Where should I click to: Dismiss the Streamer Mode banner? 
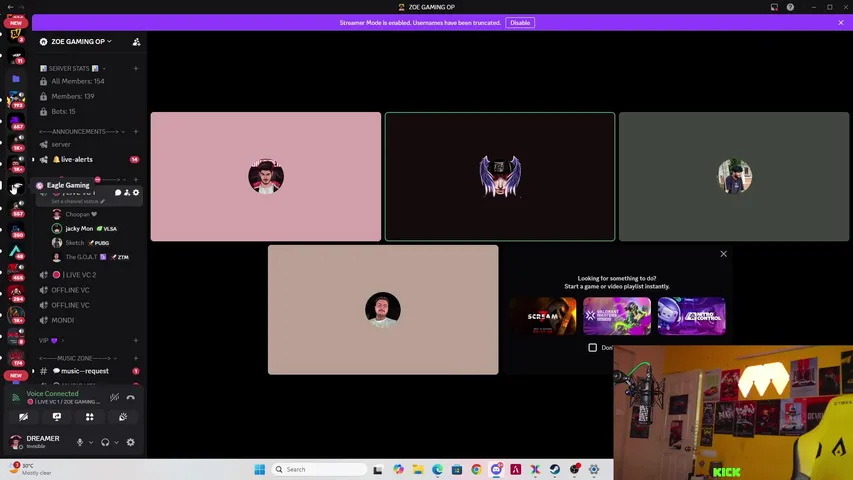(x=841, y=23)
